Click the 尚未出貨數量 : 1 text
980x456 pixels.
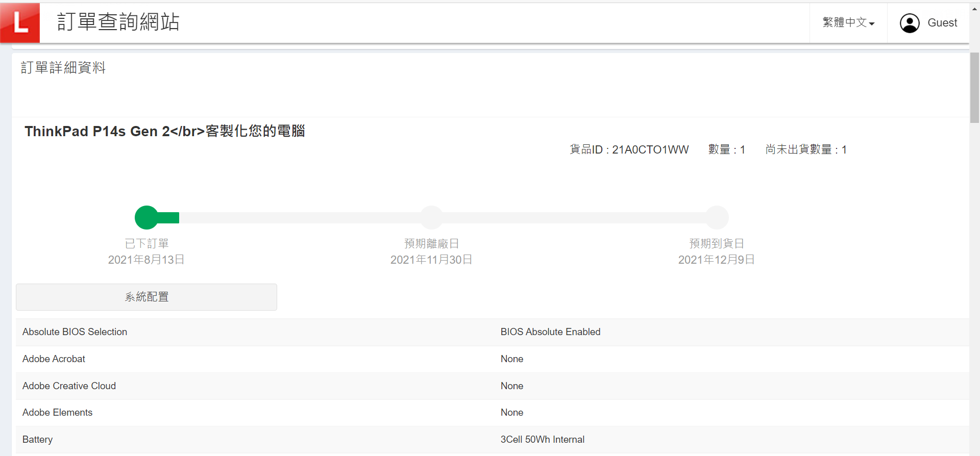pos(806,149)
